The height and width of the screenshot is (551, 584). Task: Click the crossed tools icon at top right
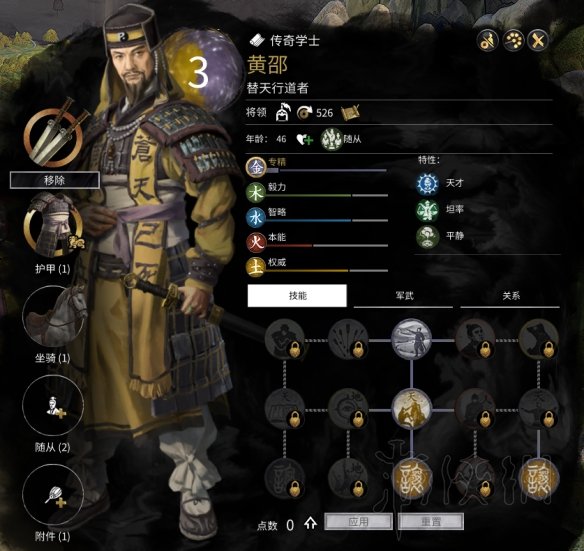pos(537,40)
